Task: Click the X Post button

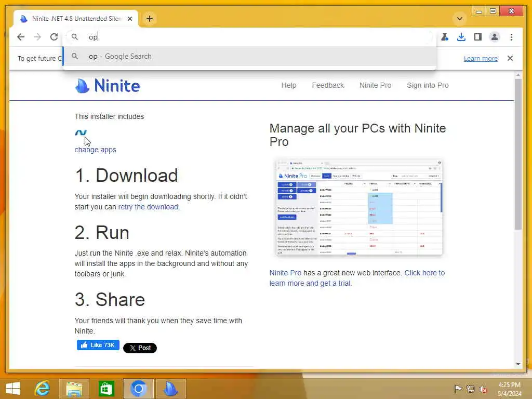Action: tap(140, 348)
